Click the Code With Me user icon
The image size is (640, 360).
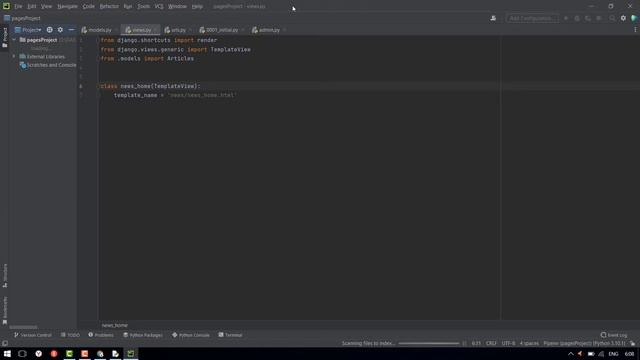493,18
